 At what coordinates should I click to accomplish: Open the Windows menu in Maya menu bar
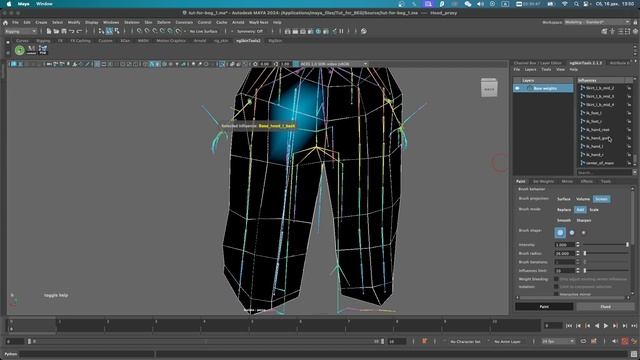click(x=111, y=22)
